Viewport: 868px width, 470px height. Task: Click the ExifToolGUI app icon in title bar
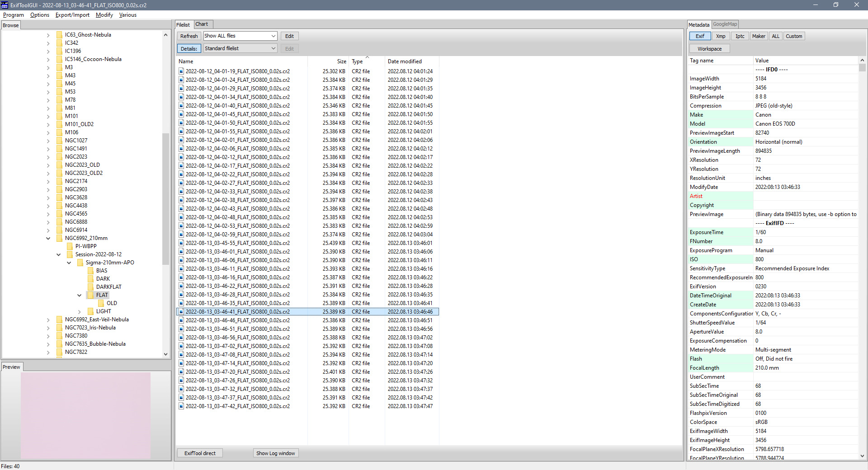coord(5,5)
